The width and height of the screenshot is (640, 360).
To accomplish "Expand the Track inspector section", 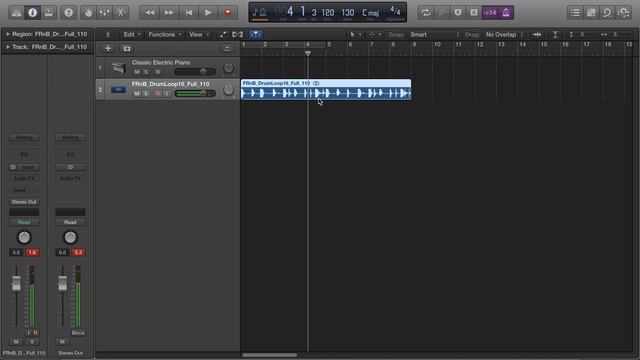I will click(x=7, y=47).
